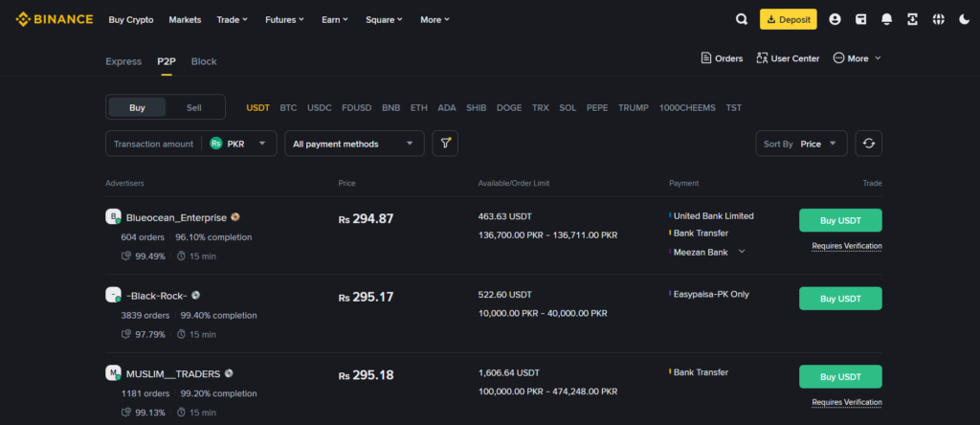Select the ETH coin tab
Viewport: 980px width, 425px height.
419,107
